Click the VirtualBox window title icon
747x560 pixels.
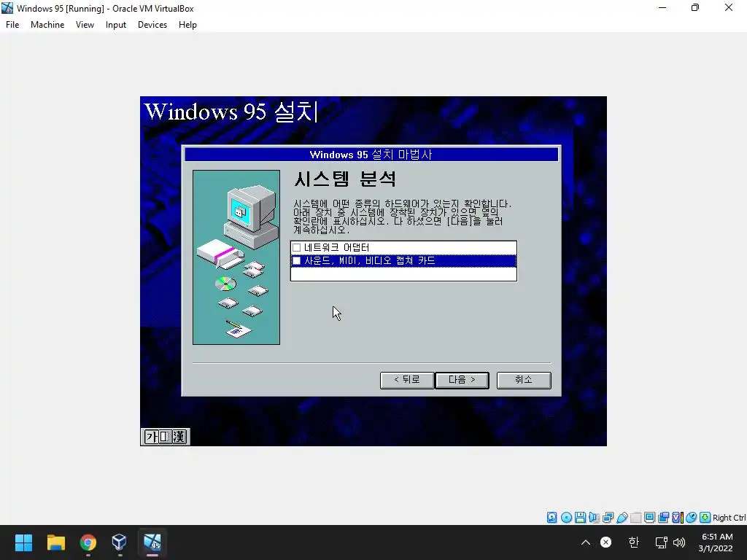coord(7,8)
